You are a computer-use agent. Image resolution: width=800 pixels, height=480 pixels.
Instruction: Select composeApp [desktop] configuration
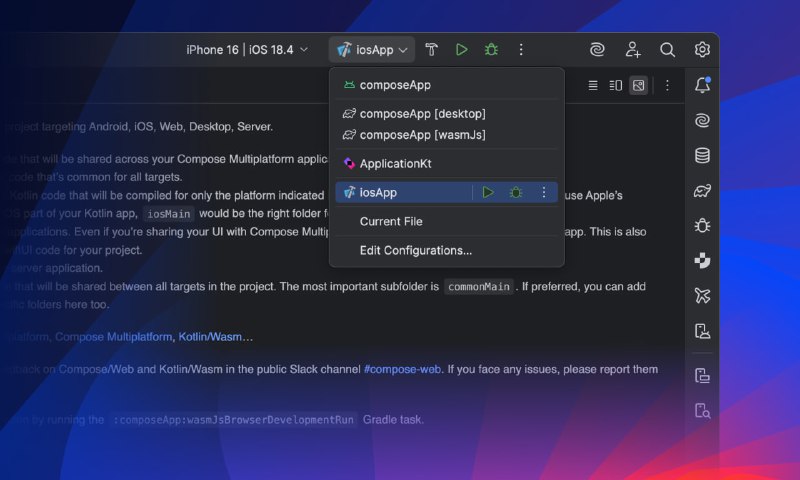(446, 114)
